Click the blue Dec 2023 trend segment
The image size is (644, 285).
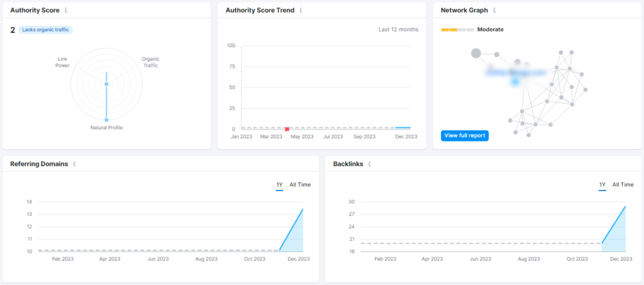[x=402, y=128]
